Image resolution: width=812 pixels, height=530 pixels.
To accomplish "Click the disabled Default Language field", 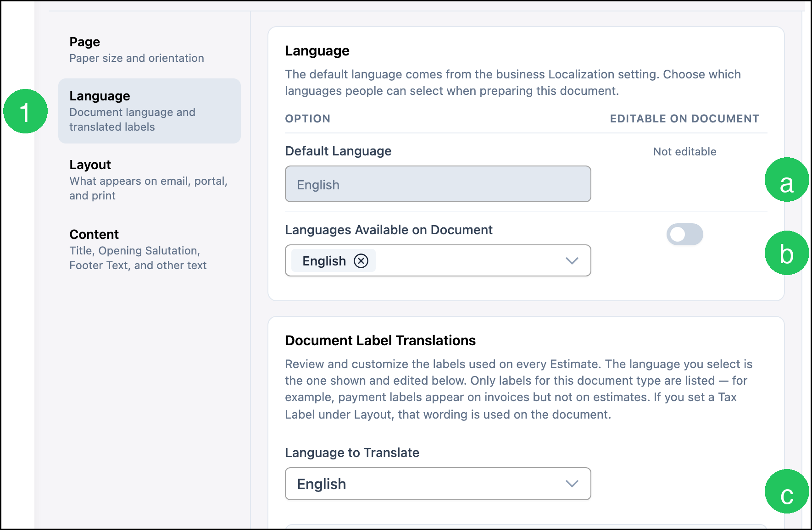I will click(438, 184).
